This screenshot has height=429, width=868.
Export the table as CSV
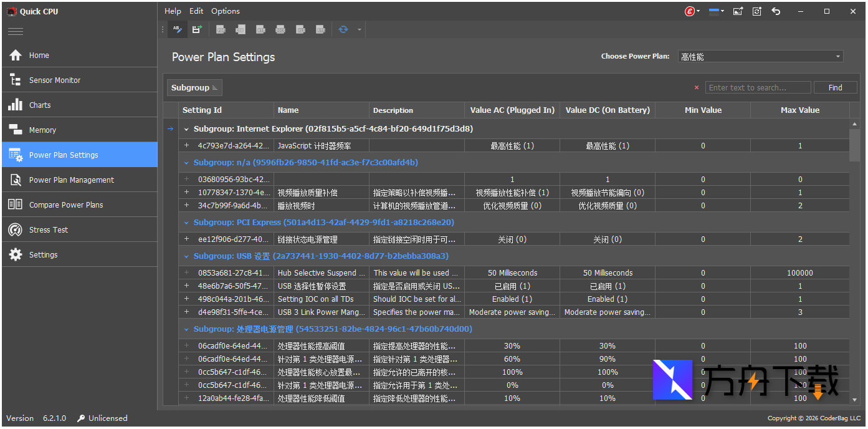tap(241, 29)
